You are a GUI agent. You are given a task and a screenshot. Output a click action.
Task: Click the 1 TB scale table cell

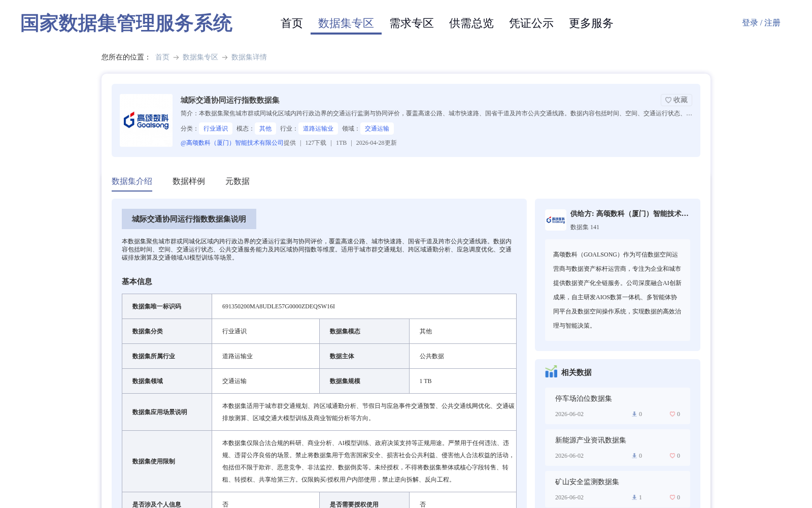pos(425,381)
